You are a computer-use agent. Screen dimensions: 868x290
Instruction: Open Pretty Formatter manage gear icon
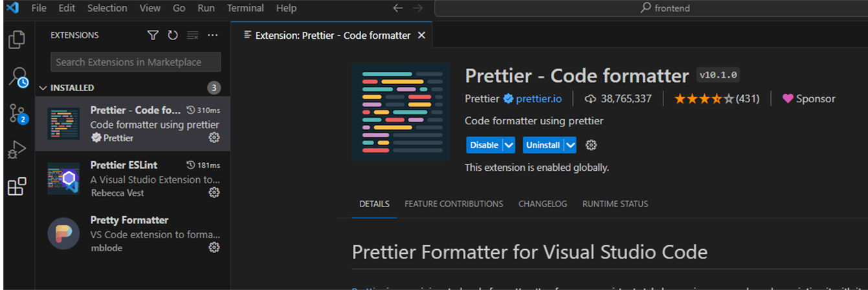pyautogui.click(x=214, y=248)
